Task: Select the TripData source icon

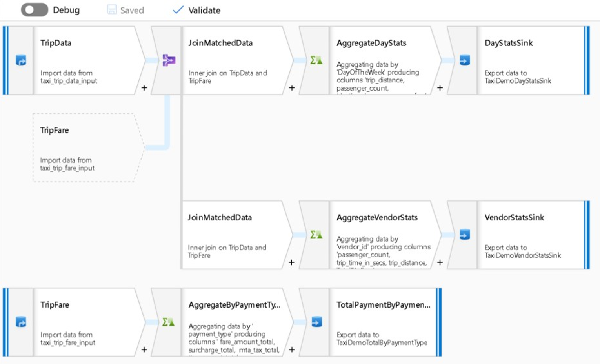Action: pos(20,60)
